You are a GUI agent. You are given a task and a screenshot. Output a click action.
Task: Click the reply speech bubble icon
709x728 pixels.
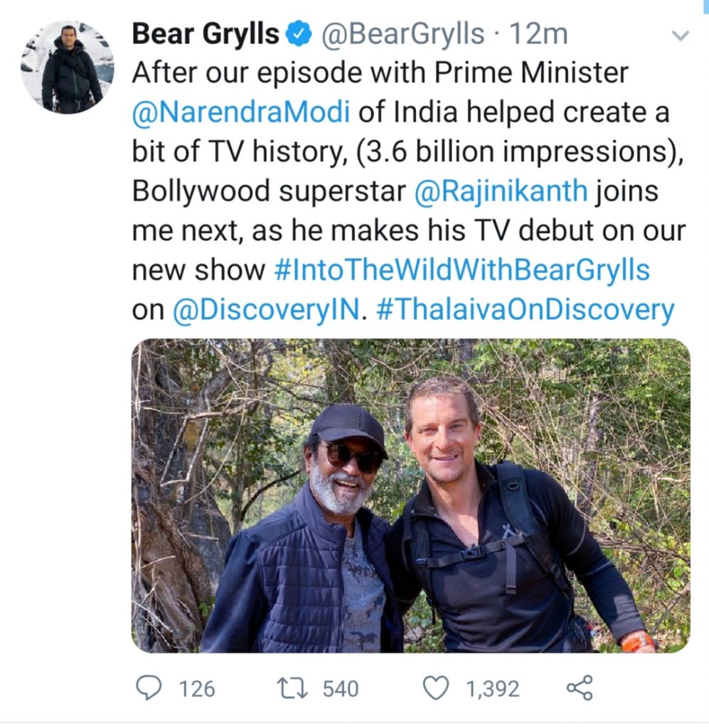tap(149, 688)
